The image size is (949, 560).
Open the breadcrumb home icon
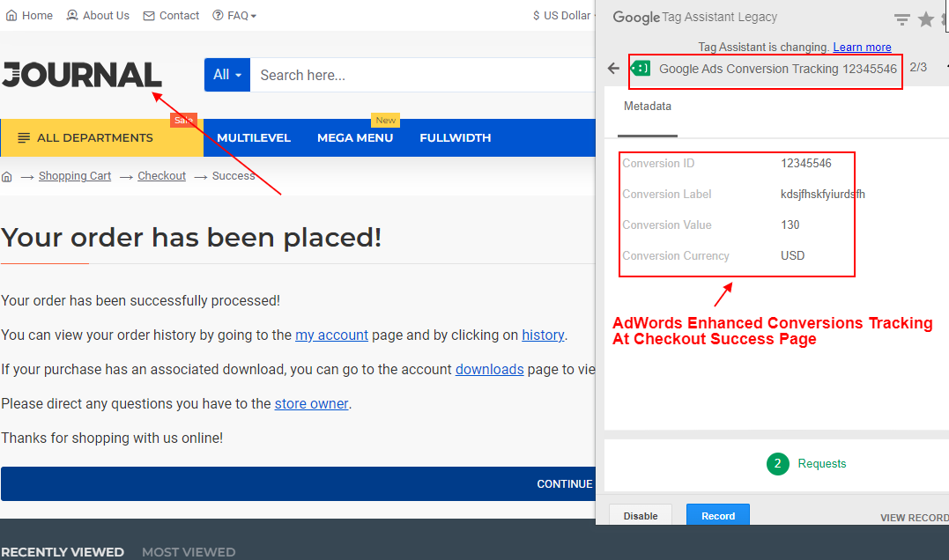pyautogui.click(x=7, y=176)
